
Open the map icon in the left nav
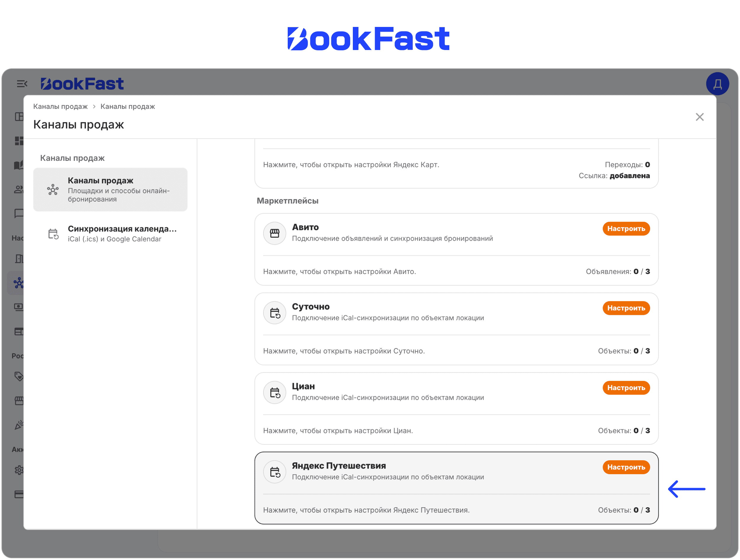19,165
